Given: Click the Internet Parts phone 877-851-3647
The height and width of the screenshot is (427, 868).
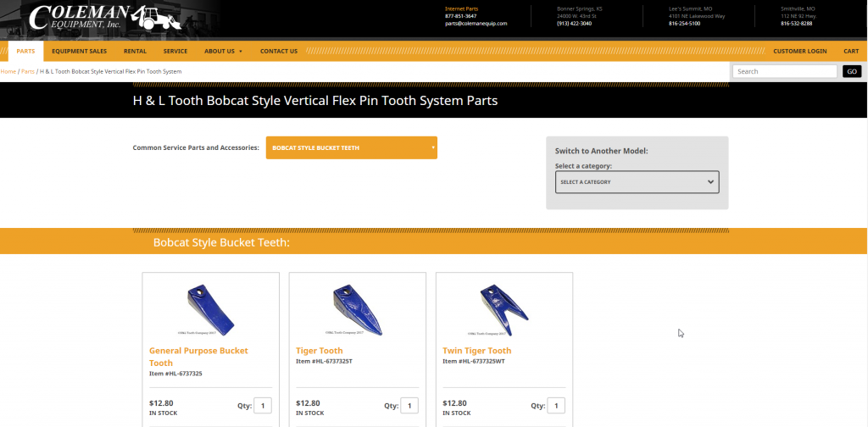Looking at the screenshot, I should click(x=460, y=16).
